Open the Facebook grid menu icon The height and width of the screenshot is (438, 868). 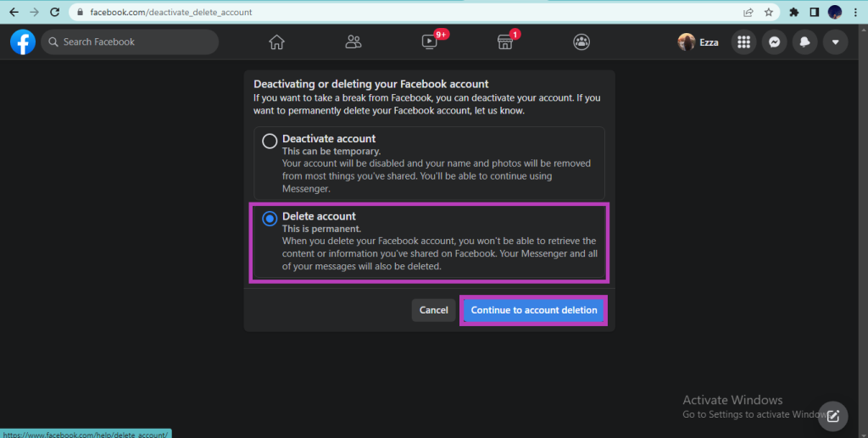(744, 42)
